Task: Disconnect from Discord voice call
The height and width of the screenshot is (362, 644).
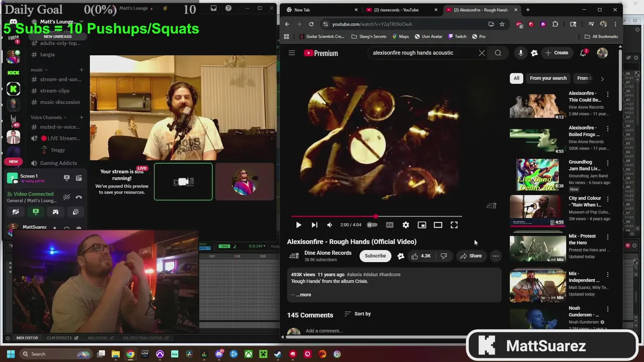Action: pyautogui.click(x=78, y=197)
